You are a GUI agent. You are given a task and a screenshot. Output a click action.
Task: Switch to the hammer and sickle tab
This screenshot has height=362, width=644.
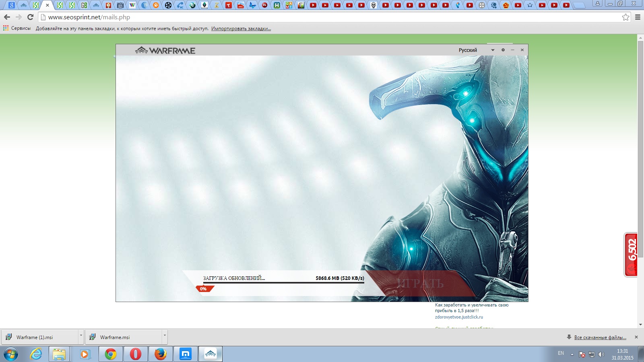click(x=506, y=5)
